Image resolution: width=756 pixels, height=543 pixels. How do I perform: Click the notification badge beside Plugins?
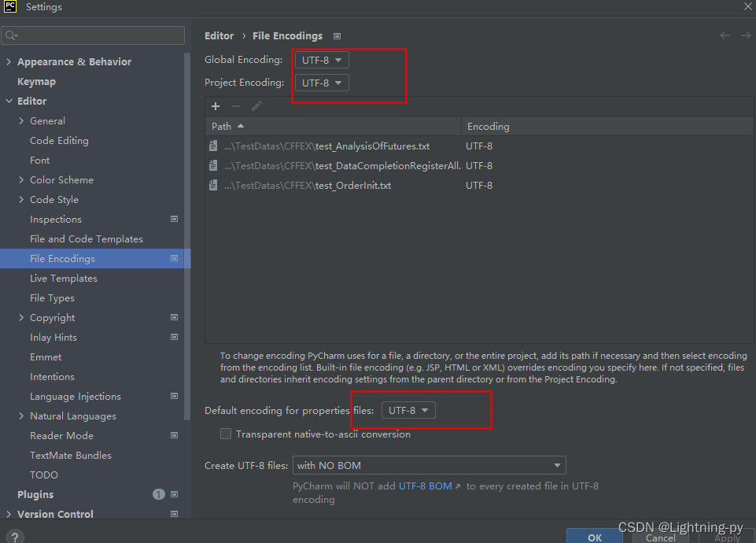coord(158,494)
